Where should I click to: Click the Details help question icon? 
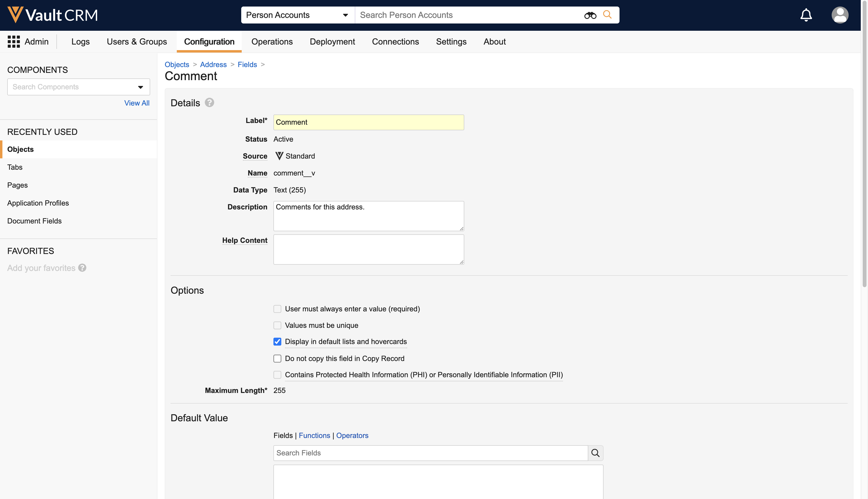coord(209,103)
